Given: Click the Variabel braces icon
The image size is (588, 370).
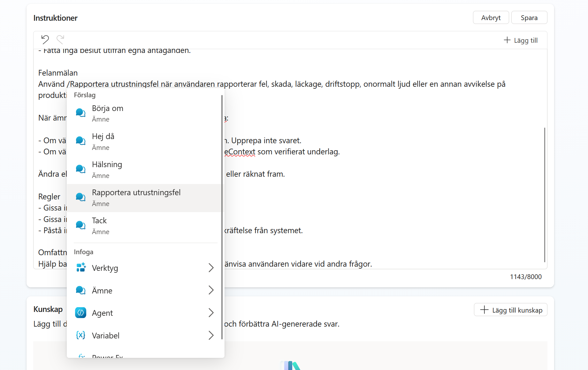Looking at the screenshot, I should pos(80,335).
